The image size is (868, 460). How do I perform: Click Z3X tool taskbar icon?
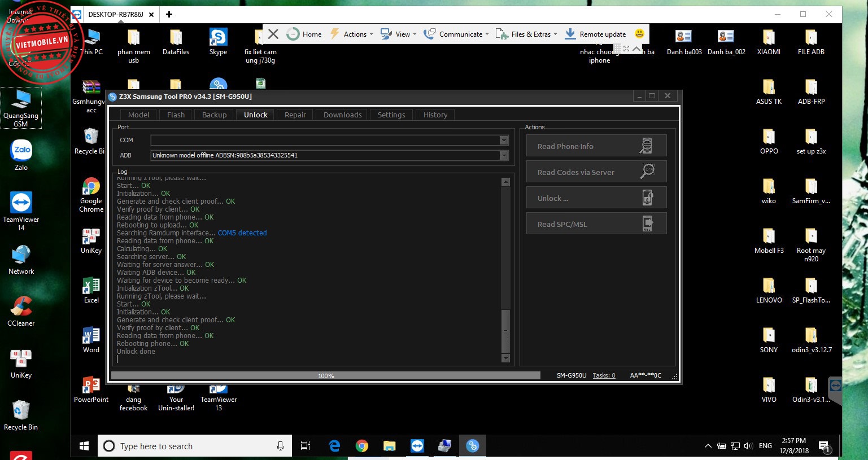[x=472, y=446]
